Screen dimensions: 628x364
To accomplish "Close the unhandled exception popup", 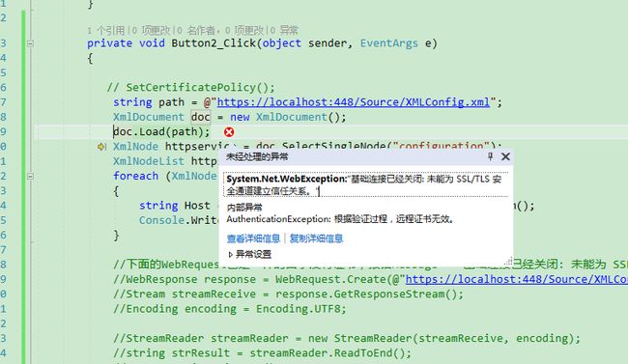I will click(x=505, y=156).
